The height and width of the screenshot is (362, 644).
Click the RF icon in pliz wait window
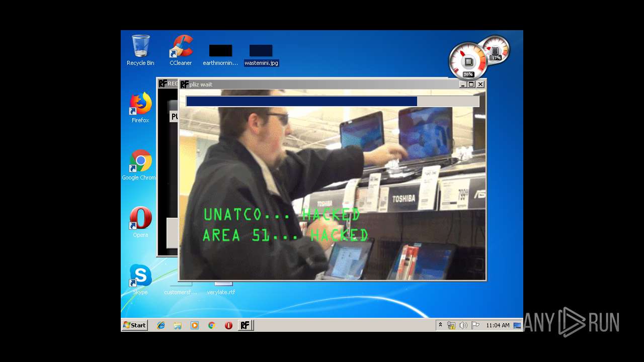click(185, 84)
